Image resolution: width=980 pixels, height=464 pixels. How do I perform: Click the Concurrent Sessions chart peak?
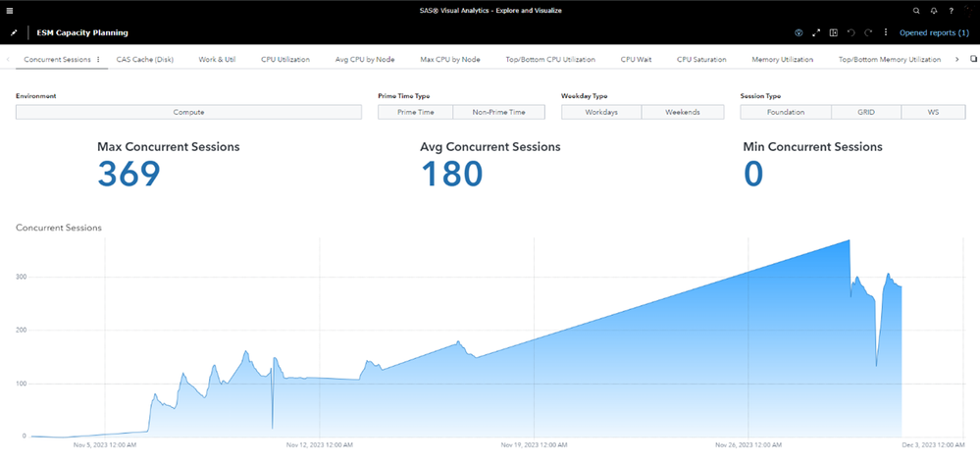pos(850,240)
